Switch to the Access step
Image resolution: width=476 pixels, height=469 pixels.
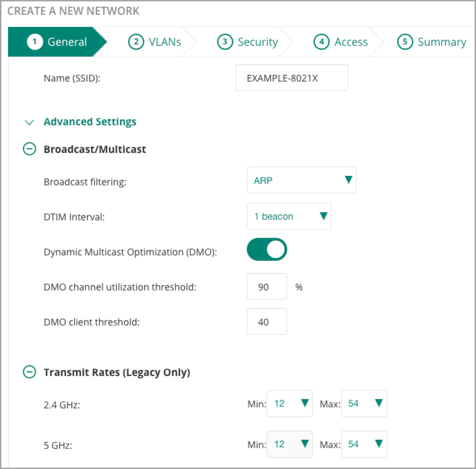tap(340, 42)
